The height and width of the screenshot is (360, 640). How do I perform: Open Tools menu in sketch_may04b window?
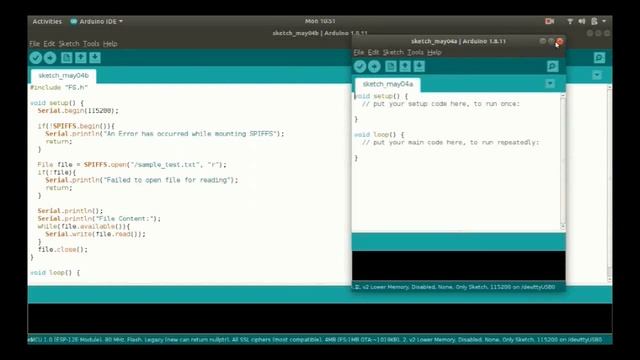tap(91, 44)
